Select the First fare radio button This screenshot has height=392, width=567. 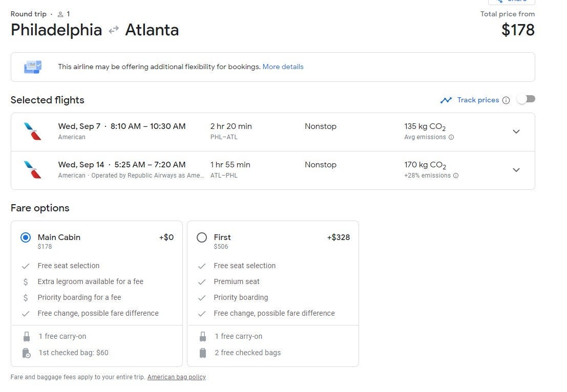[202, 237]
